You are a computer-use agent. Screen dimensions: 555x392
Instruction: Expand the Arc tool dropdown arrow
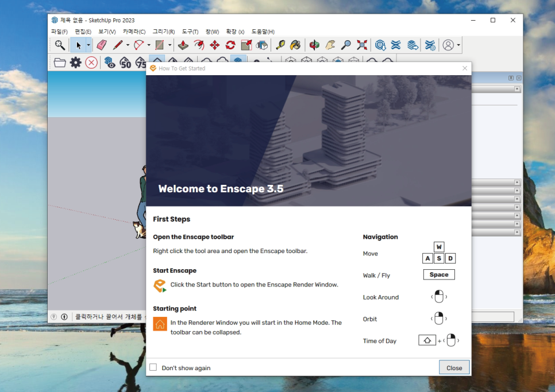(149, 45)
